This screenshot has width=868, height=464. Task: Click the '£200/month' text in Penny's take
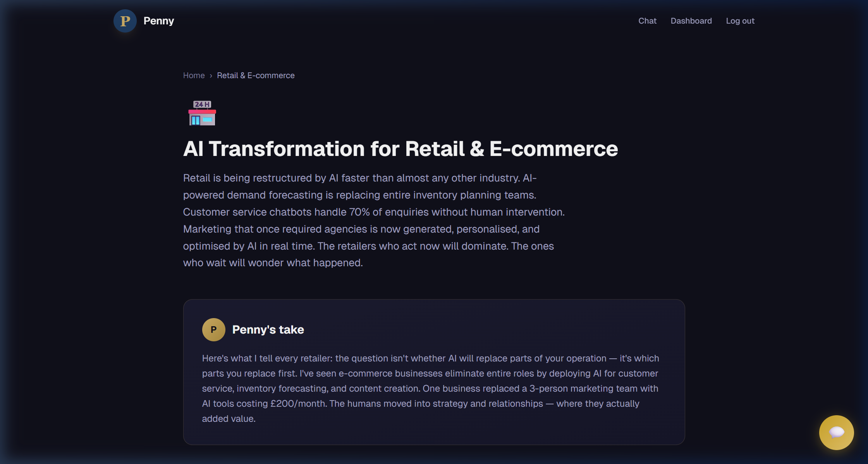(297, 403)
